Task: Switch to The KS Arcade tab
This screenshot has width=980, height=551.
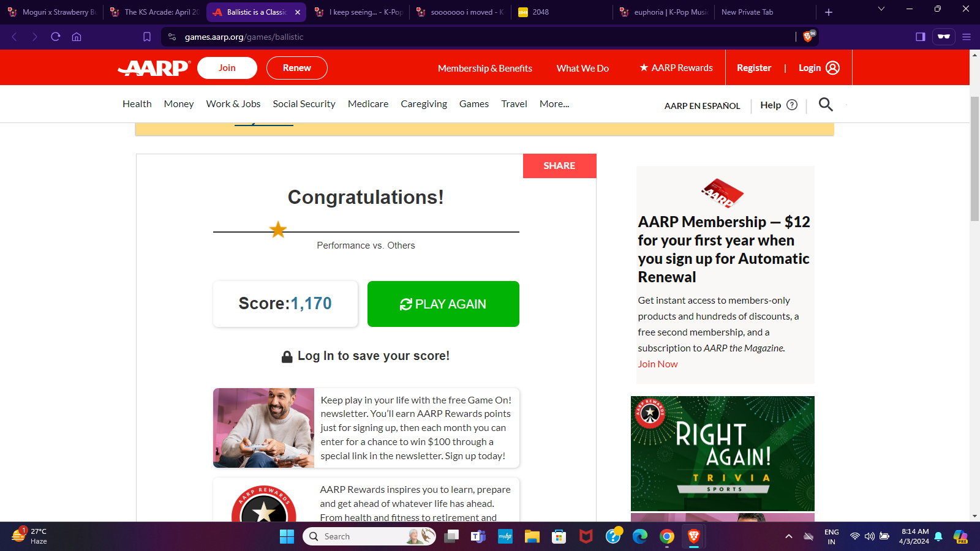Action: (x=155, y=12)
